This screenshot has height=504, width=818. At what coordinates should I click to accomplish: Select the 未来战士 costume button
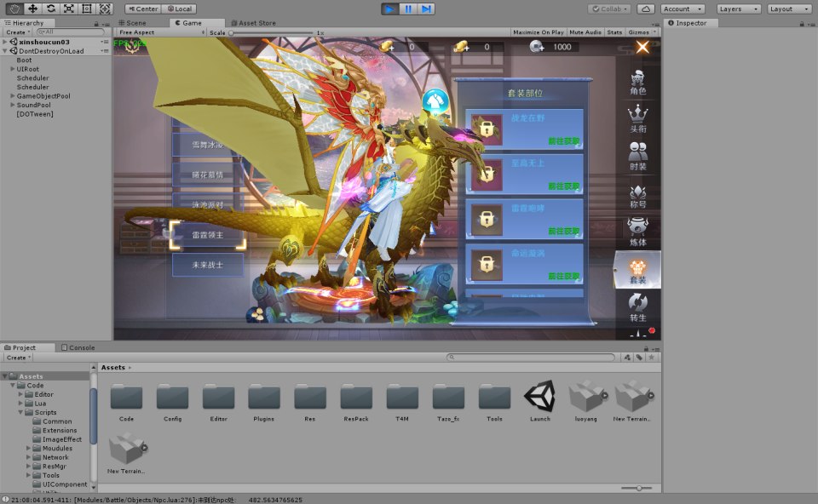tap(208, 265)
